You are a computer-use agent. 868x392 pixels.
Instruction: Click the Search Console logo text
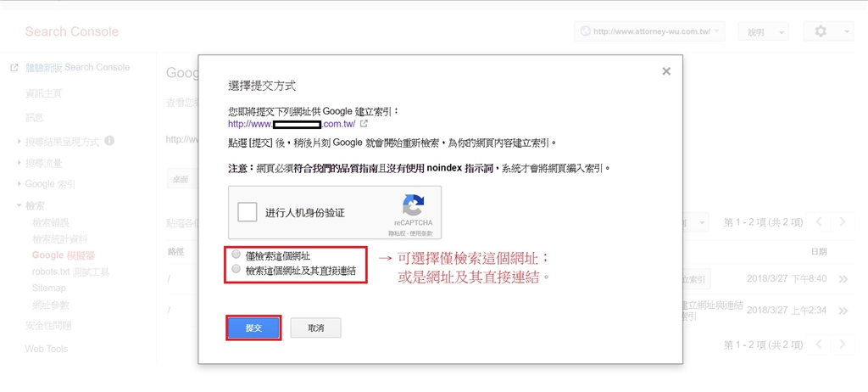click(72, 31)
